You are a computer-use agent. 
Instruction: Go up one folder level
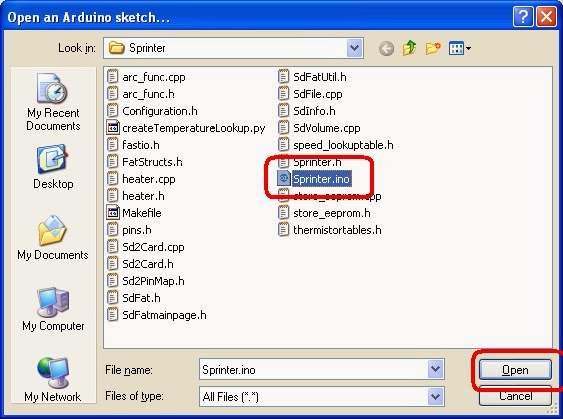(410, 48)
